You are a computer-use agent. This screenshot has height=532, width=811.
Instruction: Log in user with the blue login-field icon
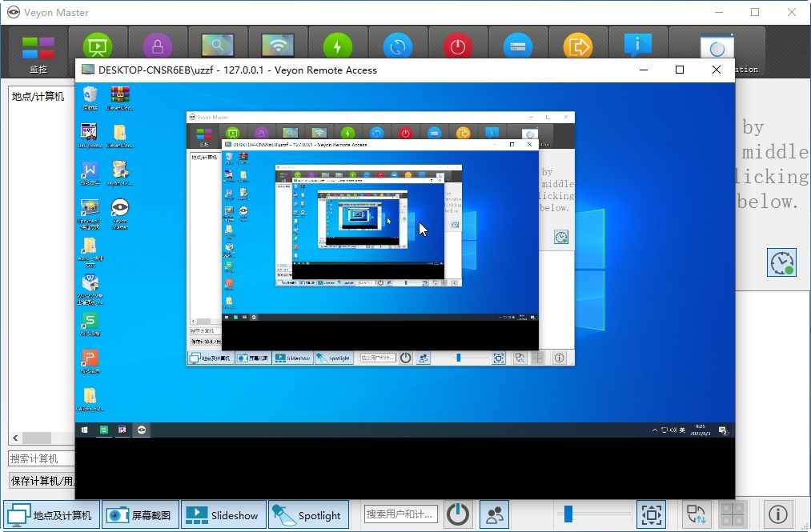[x=518, y=46]
